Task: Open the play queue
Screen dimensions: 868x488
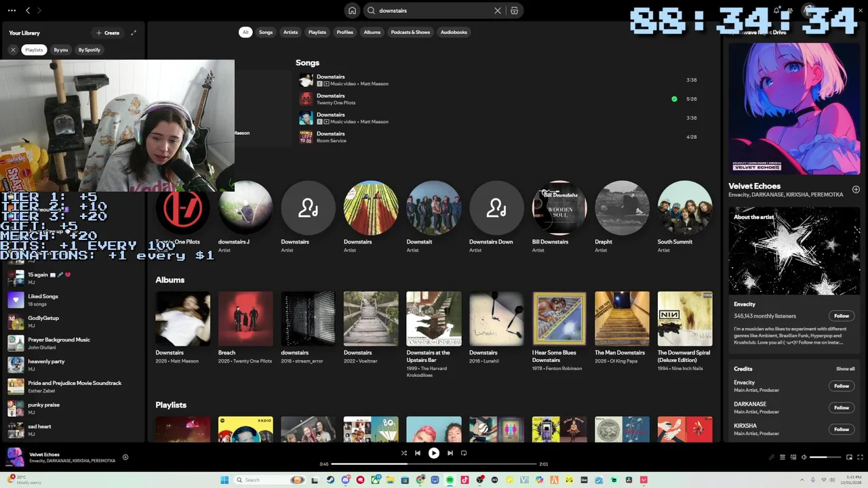Action: pos(782,457)
